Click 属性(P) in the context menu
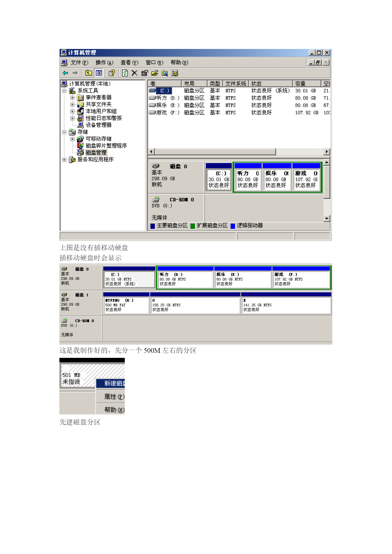Viewport: 392px width, 554px height. [x=114, y=397]
